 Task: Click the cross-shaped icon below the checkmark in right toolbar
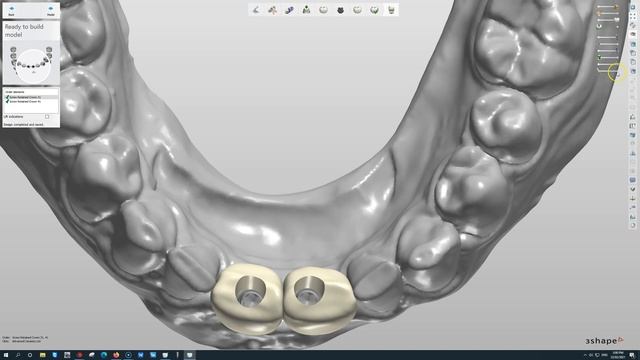coord(633,198)
